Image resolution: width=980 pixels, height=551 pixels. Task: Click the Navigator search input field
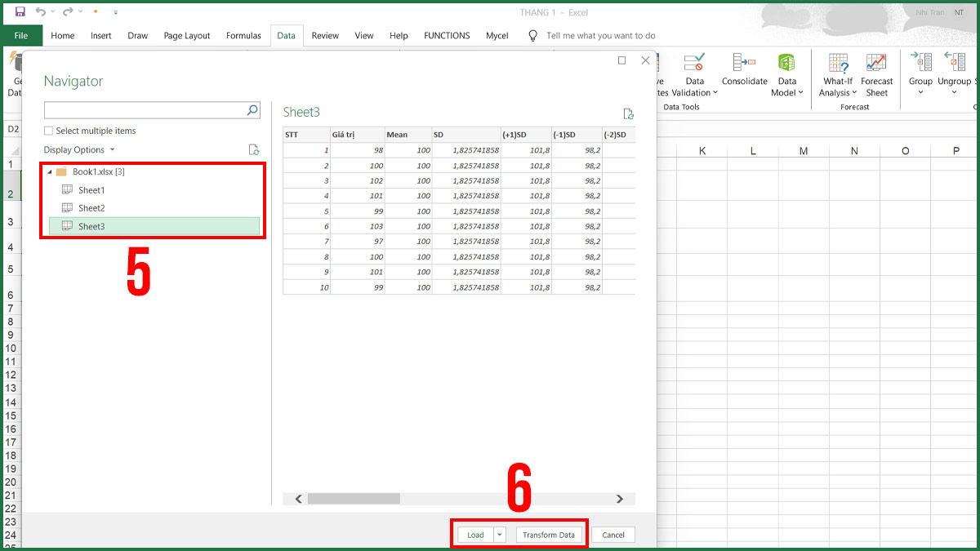click(145, 110)
